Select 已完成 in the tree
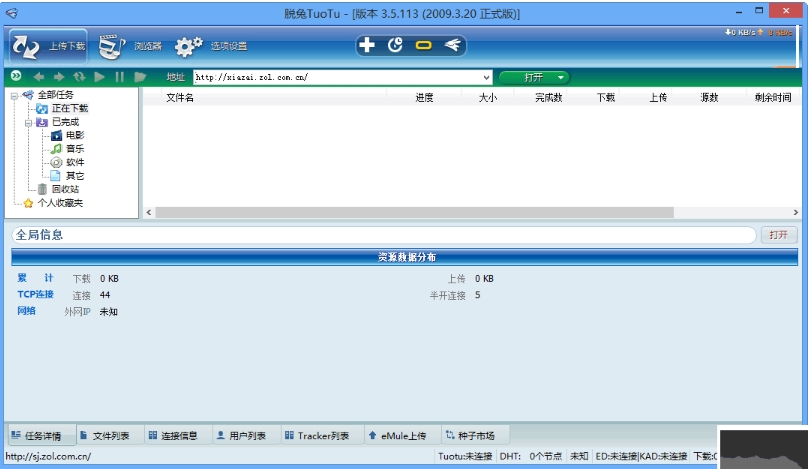 (x=65, y=122)
